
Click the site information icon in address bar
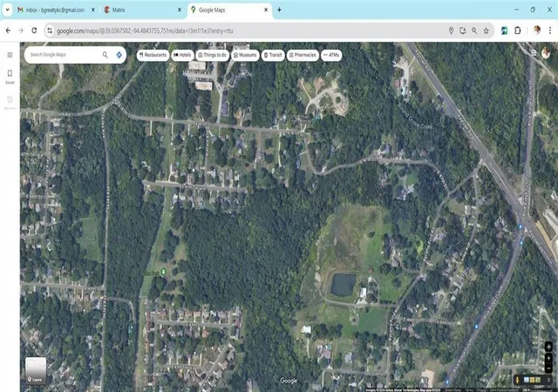click(x=50, y=31)
